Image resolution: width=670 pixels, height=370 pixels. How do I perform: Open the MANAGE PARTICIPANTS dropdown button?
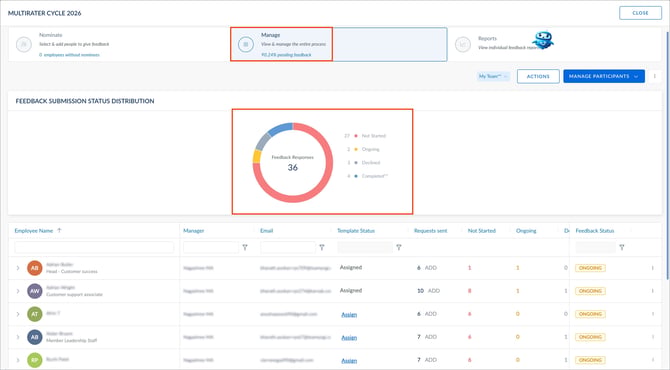coord(604,76)
